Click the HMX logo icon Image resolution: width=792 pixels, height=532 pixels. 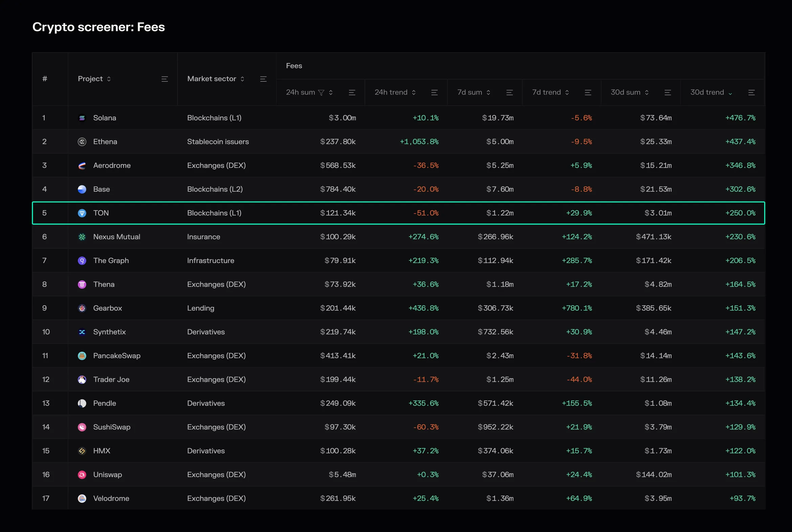coord(82,451)
